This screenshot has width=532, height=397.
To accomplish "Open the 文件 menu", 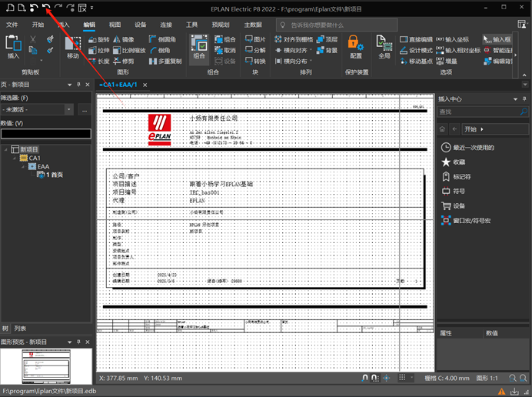I will coord(12,25).
